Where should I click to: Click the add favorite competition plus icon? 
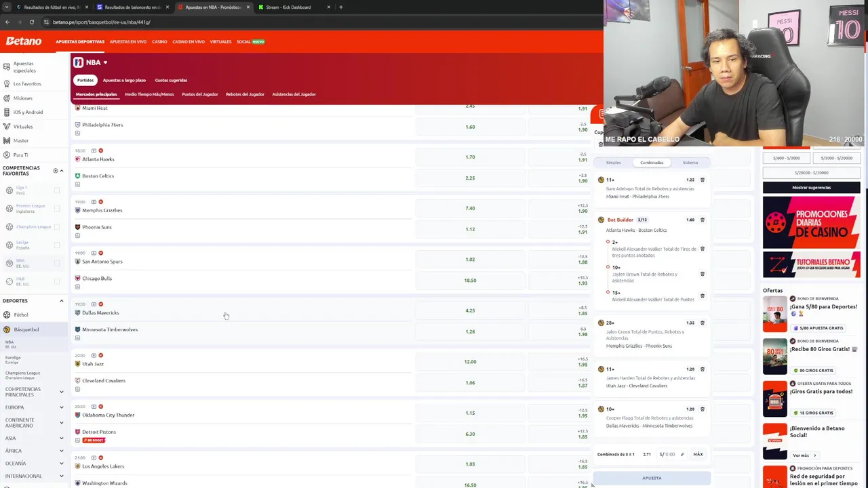coord(56,171)
